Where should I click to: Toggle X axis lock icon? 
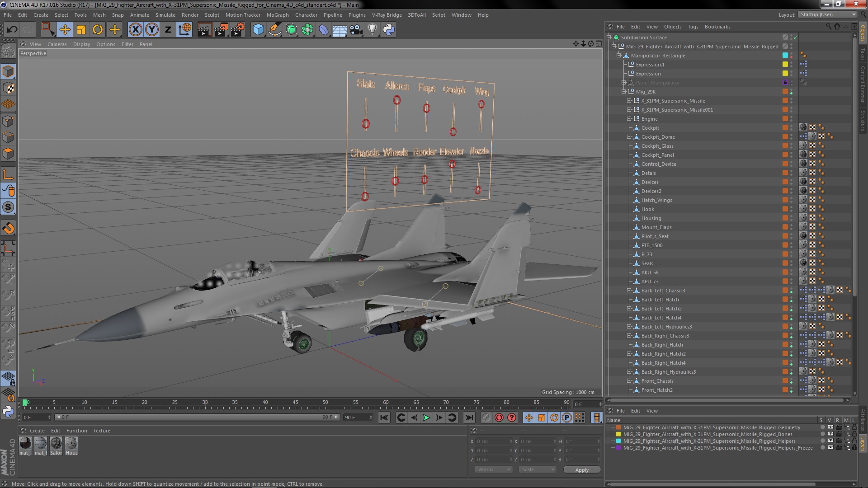135,30
